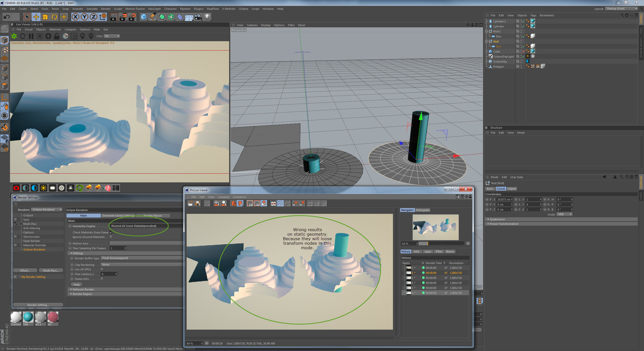
Task: Click the Undo arrow icon
Action: click(7, 17)
